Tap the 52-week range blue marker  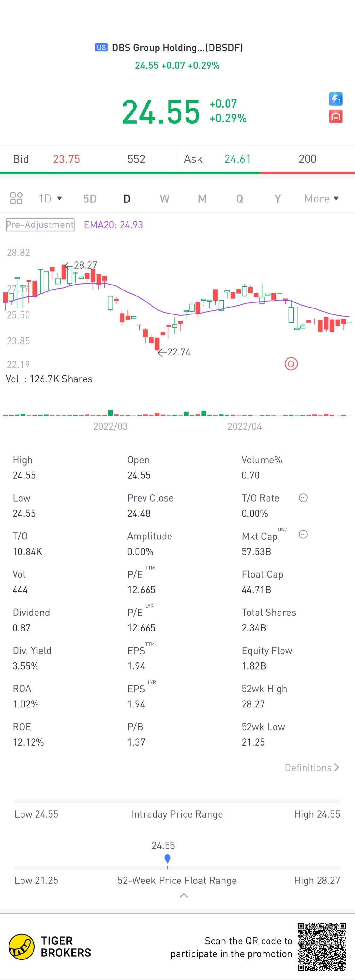(168, 858)
